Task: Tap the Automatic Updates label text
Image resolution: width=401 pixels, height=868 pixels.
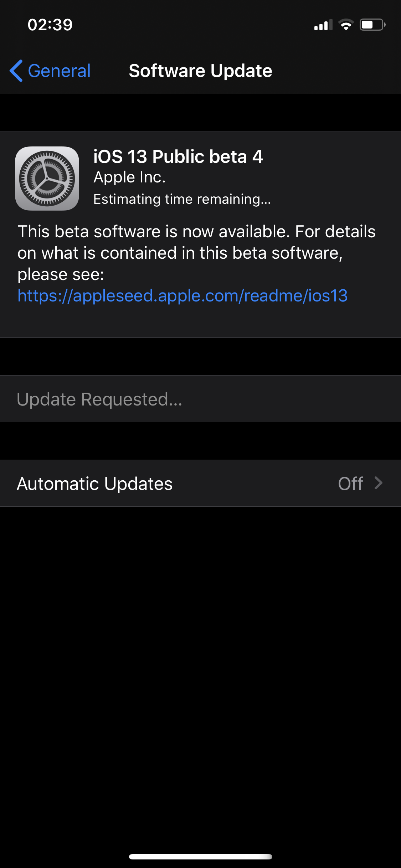Action: (x=95, y=484)
